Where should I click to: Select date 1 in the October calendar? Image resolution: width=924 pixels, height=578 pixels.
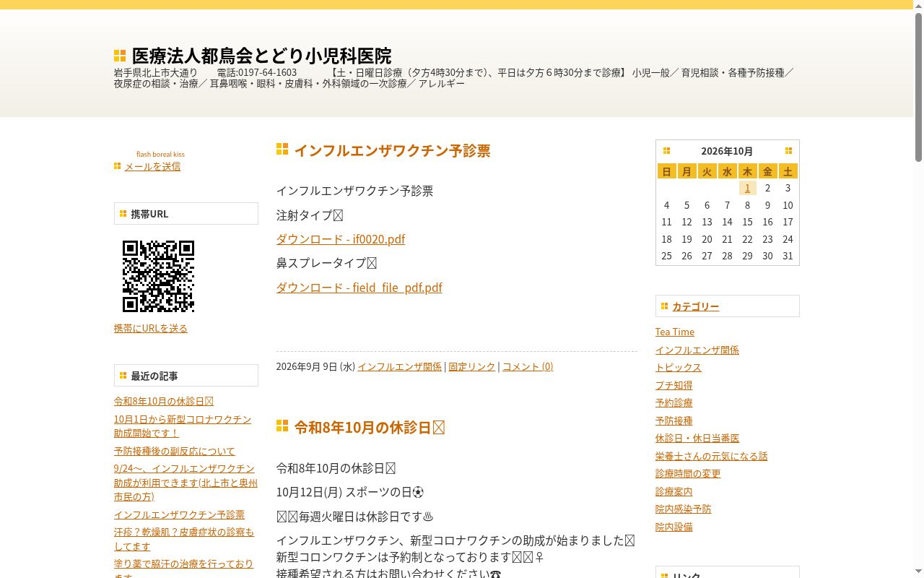pyautogui.click(x=747, y=188)
